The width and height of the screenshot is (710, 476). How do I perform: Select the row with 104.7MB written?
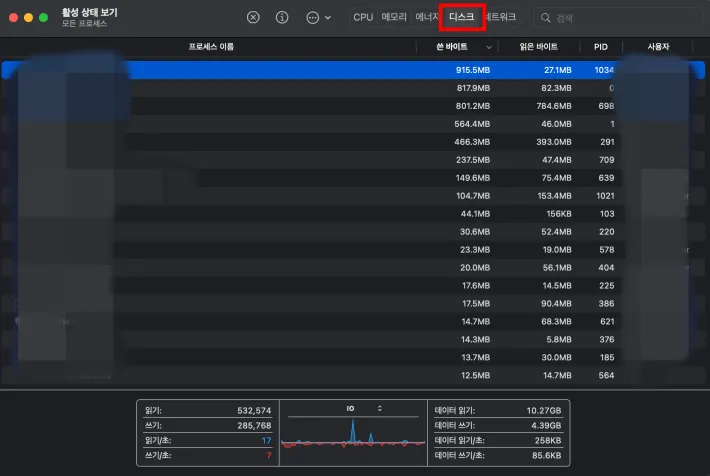click(353, 196)
